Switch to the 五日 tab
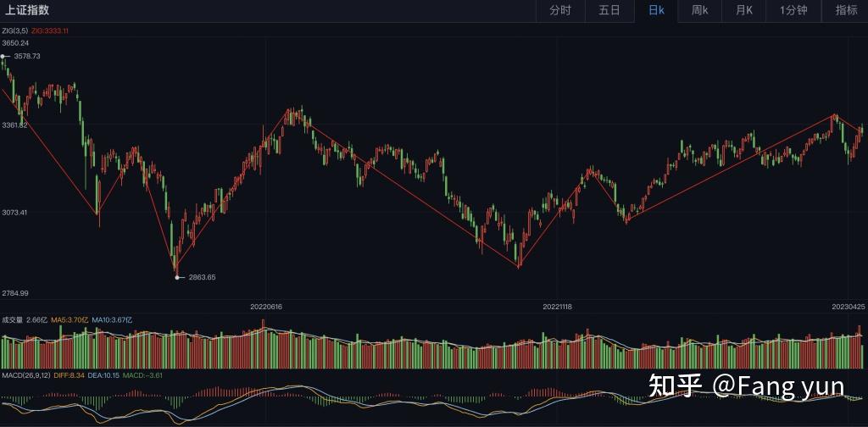Viewport: 868px width, 427px height. (609, 10)
